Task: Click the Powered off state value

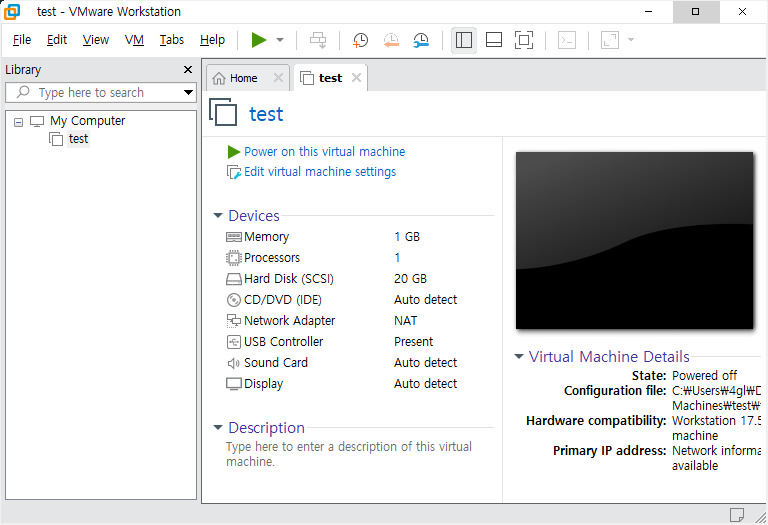Action: (x=704, y=376)
